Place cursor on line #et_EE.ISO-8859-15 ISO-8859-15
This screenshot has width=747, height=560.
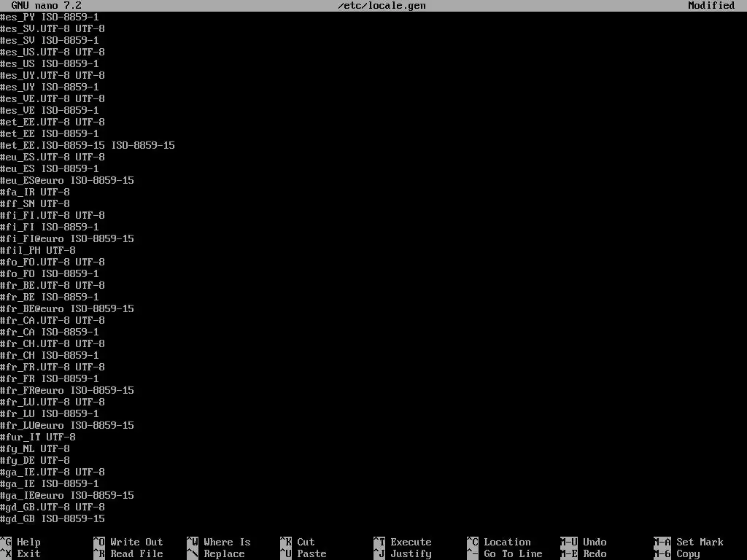coord(88,145)
